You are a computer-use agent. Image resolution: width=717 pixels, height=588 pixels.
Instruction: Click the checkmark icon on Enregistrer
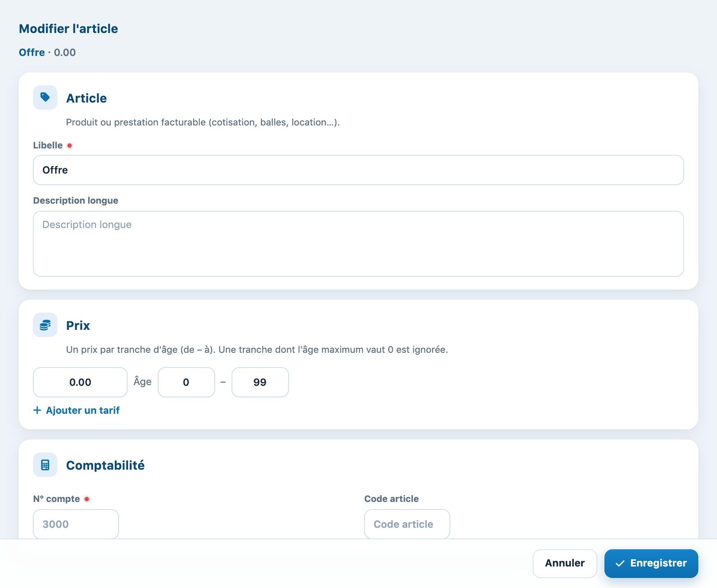(620, 563)
